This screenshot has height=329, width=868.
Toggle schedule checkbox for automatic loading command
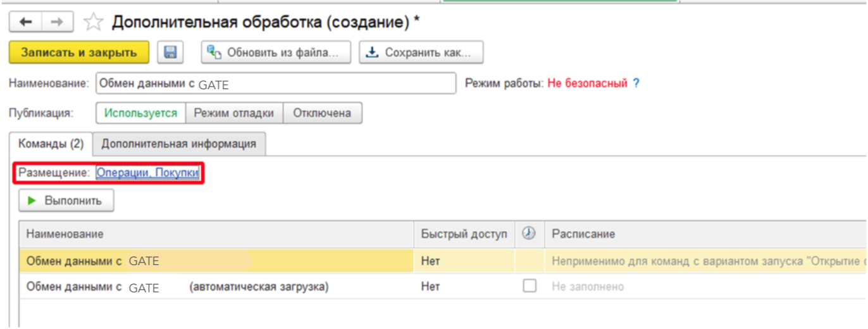pyautogui.click(x=529, y=286)
